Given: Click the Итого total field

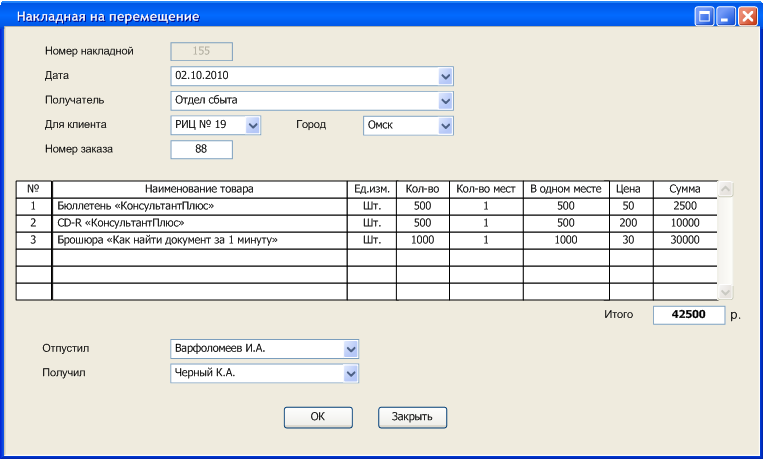Looking at the screenshot, I should (688, 315).
